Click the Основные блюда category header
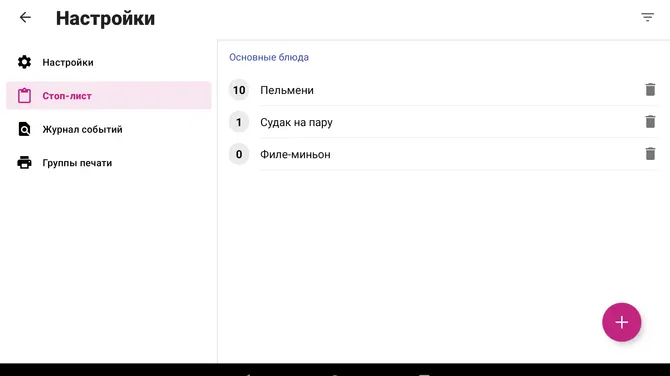 coord(269,57)
